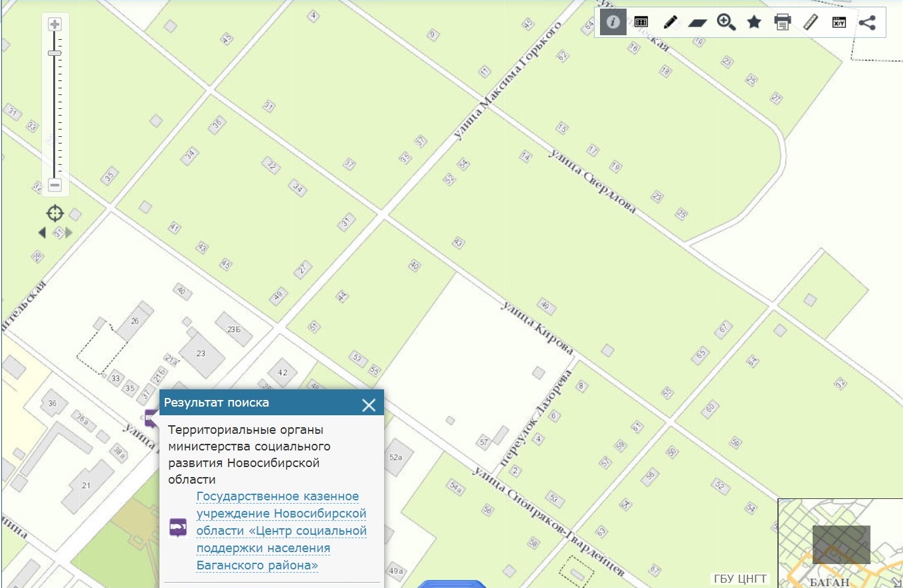Choose the polygon area tool

(698, 23)
